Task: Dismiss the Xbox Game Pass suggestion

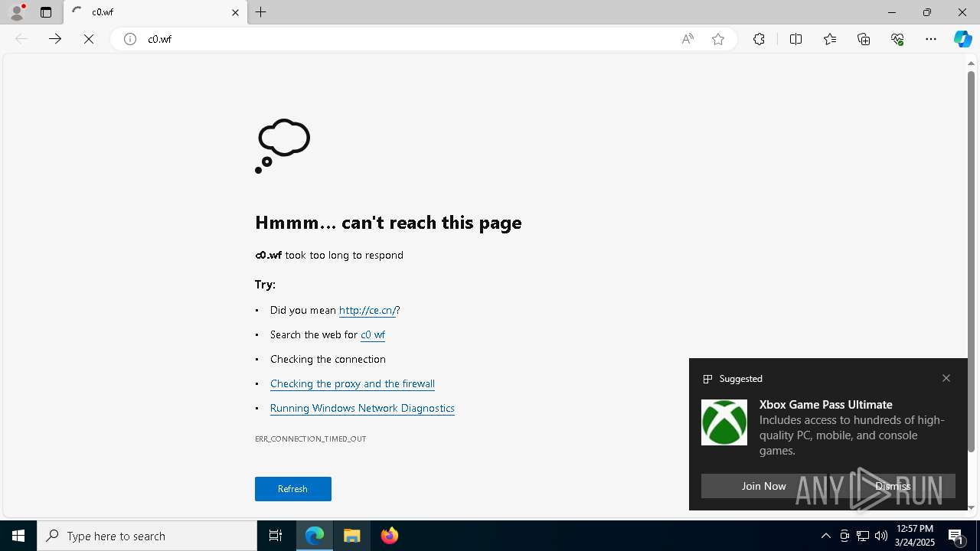Action: click(x=893, y=486)
